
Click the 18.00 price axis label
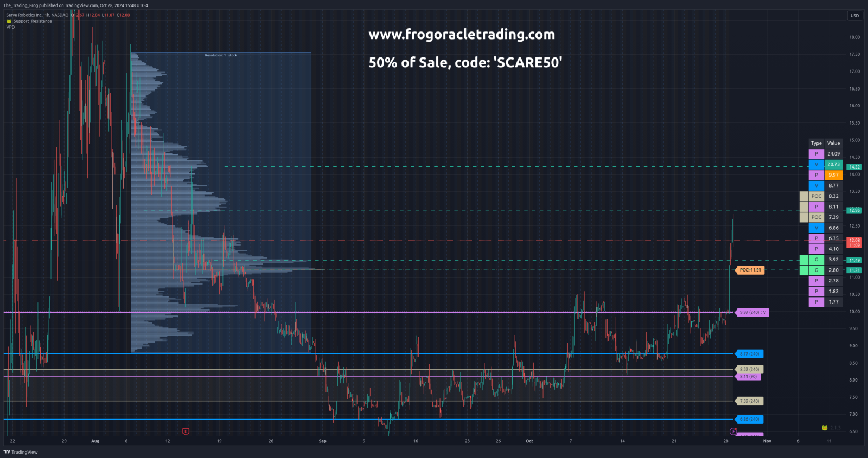pos(854,37)
